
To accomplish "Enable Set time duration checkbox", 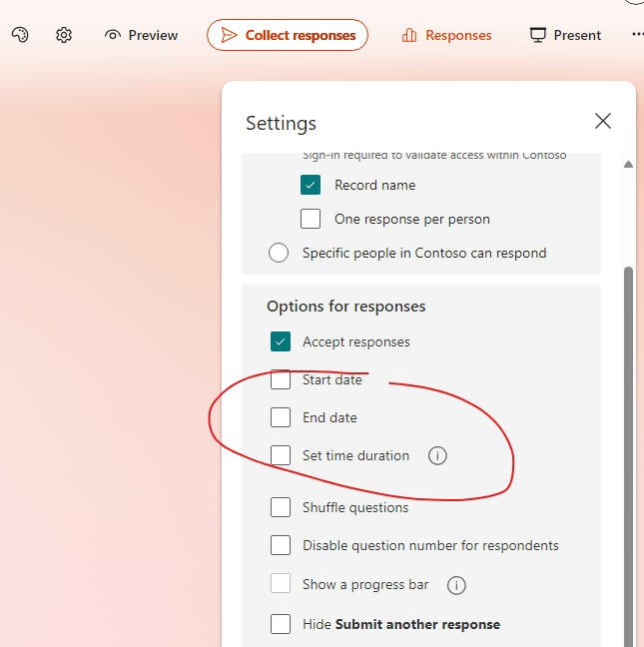I will 281,455.
